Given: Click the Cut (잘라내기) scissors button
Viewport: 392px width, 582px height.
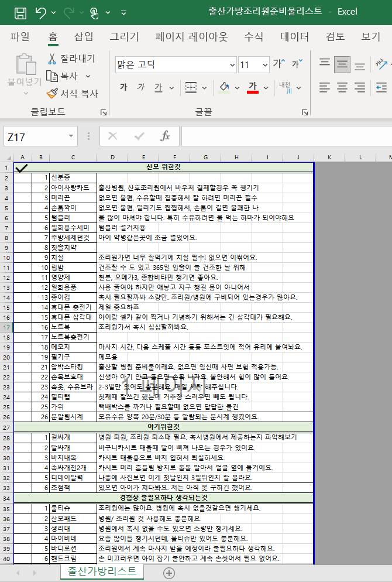Looking at the screenshot, I should [71, 59].
